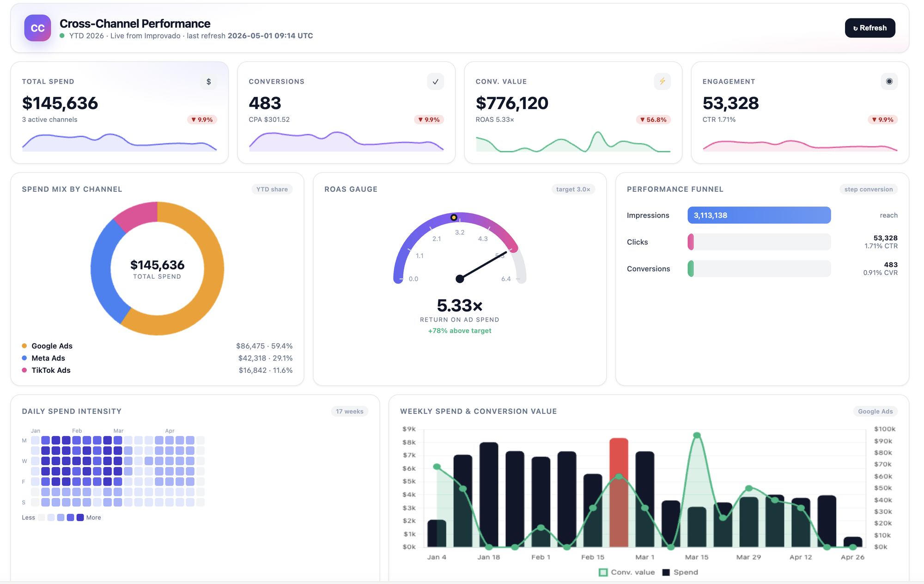Select the Meta Ads legend label
The image size is (924, 584).
[x=49, y=358]
